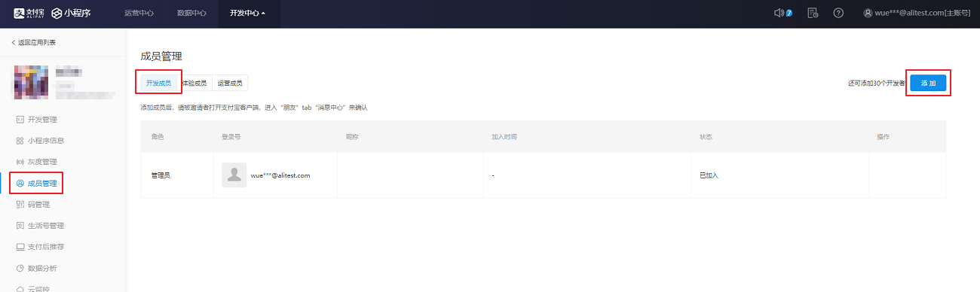Image resolution: width=980 pixels, height=292 pixels.
Task: Open 灰度管理 in the sidebar
Action: [36, 162]
